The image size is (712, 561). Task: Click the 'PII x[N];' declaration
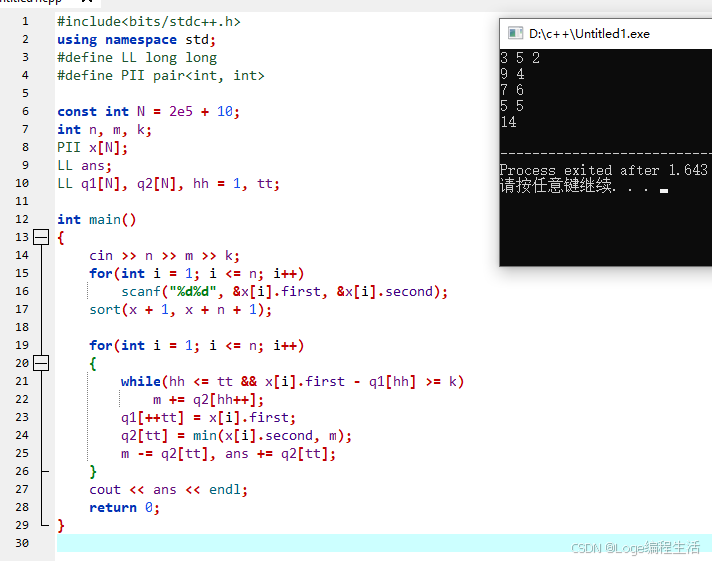coord(92,148)
